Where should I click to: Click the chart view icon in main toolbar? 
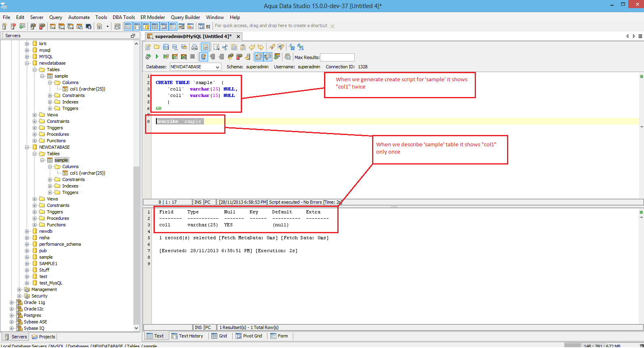tap(190, 26)
